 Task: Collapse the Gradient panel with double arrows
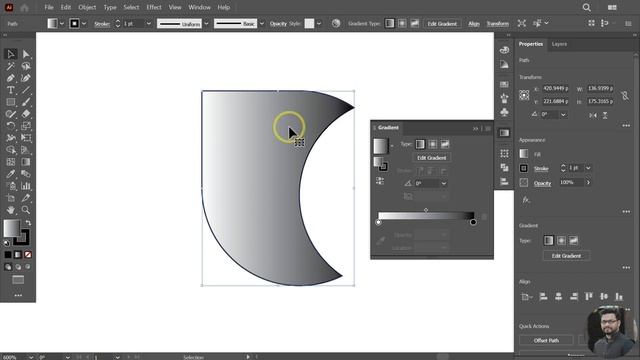click(x=476, y=128)
